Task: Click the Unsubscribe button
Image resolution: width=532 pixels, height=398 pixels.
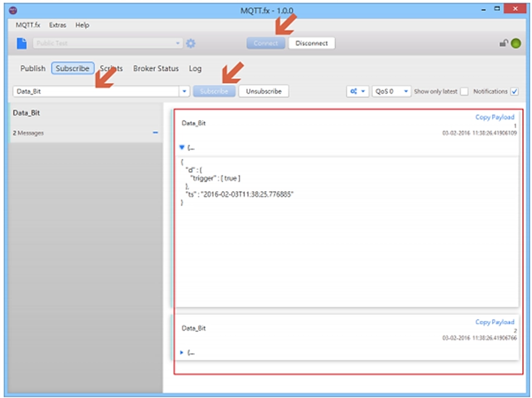Action: point(264,91)
